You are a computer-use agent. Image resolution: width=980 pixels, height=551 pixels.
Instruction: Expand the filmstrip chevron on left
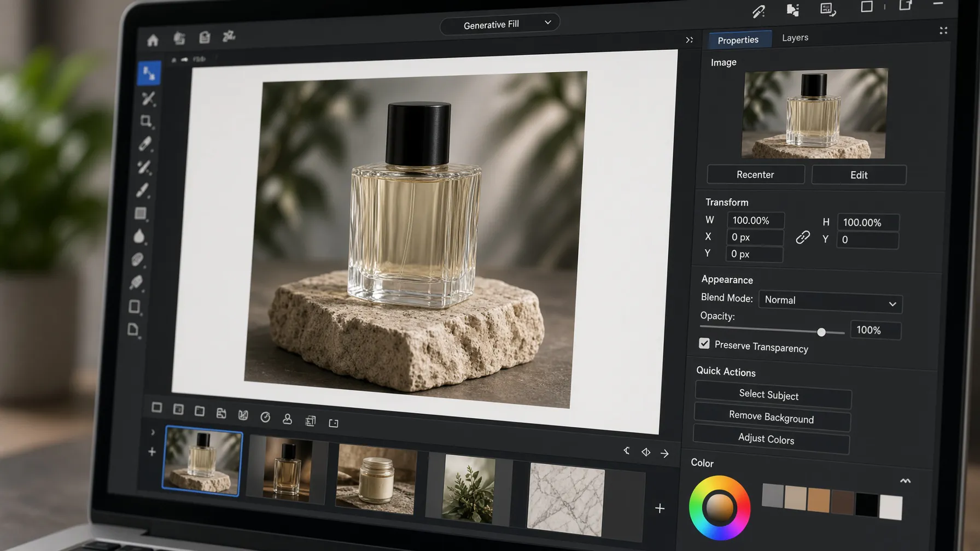coord(153,432)
